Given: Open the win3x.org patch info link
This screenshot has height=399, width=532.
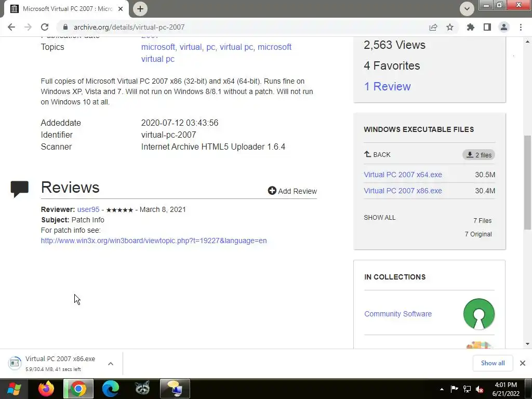Looking at the screenshot, I should click(x=154, y=241).
